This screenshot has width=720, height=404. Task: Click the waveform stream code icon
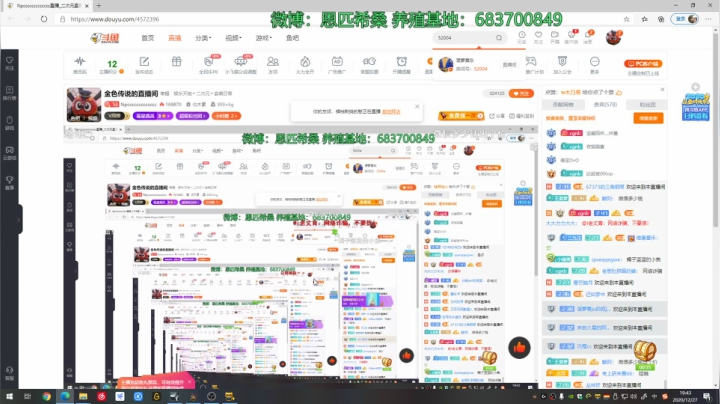(80, 65)
